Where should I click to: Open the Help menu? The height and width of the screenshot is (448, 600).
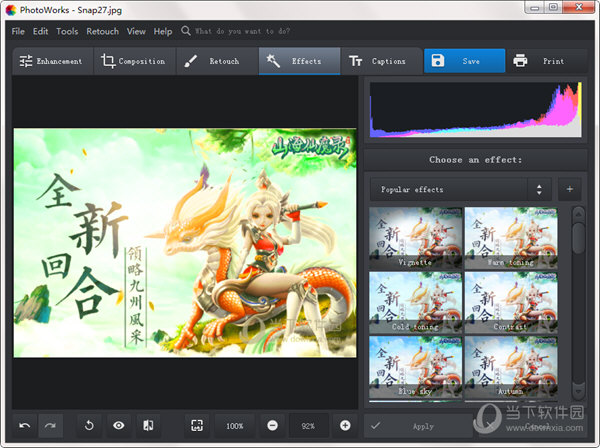[163, 31]
